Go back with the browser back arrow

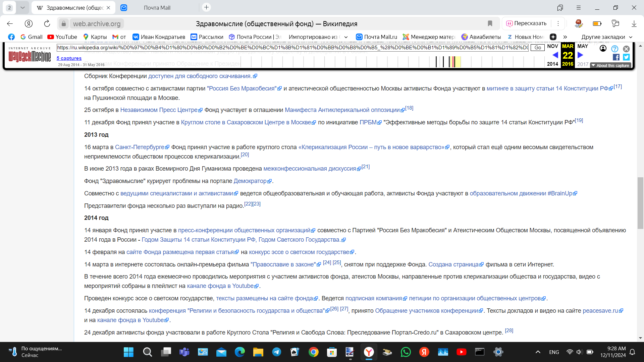(10, 23)
